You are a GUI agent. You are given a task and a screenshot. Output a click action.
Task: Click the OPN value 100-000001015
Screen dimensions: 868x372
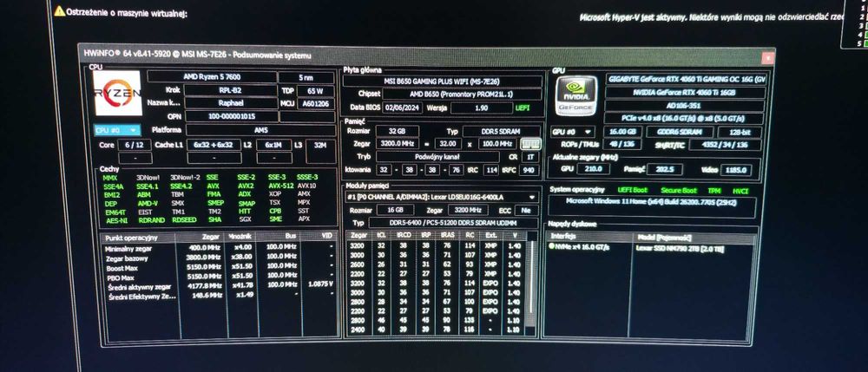pyautogui.click(x=232, y=116)
